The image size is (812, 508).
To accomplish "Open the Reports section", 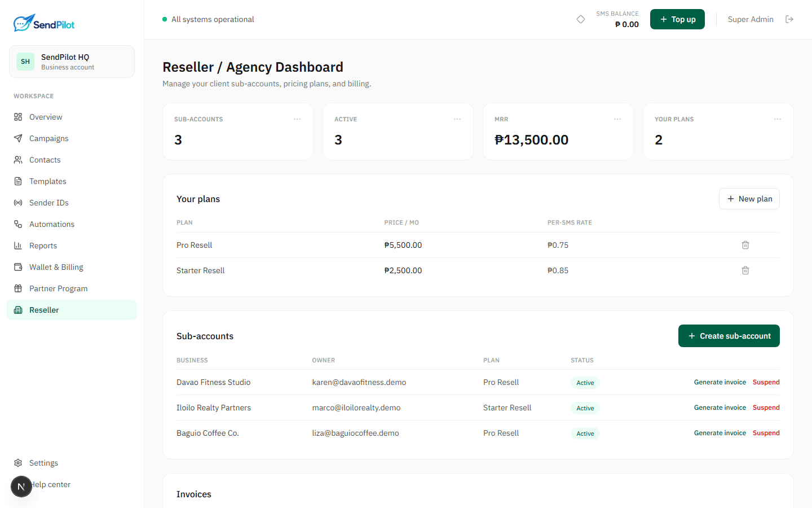I will [x=72, y=246].
